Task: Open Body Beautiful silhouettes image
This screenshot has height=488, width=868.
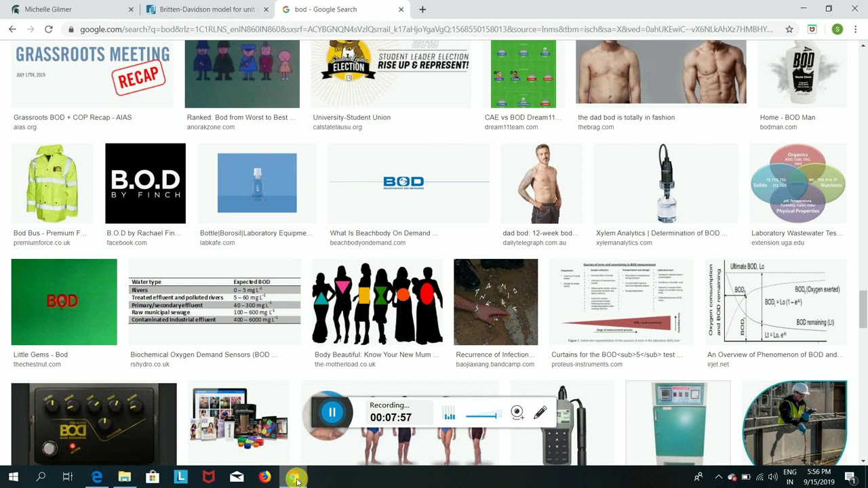Action: (x=377, y=302)
